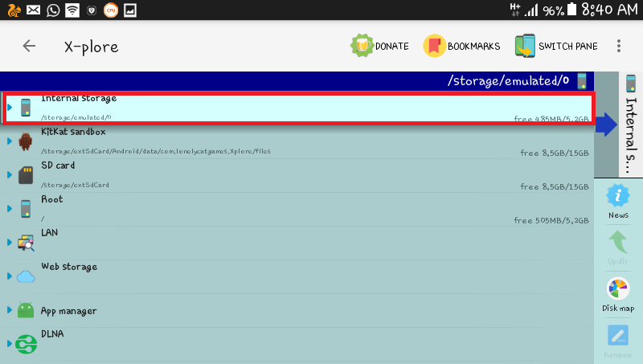Tap the Donate beer mug icon
Screen dimensions: 643x364
point(362,46)
